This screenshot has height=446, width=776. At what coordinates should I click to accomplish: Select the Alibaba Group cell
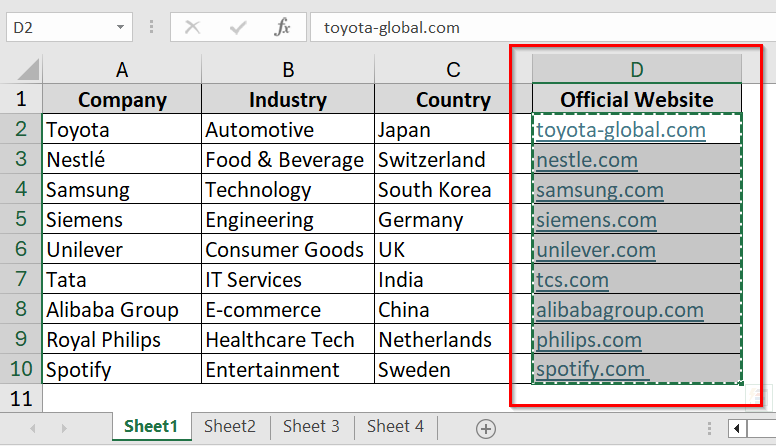pos(122,309)
